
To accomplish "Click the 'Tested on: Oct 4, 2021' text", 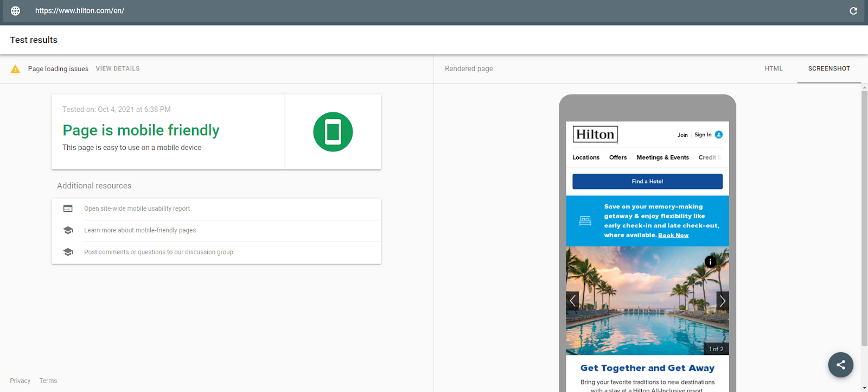I will coord(117,109).
